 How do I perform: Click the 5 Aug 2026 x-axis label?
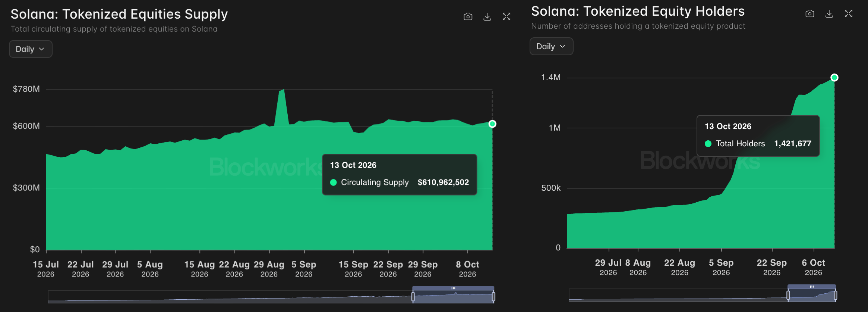click(150, 269)
